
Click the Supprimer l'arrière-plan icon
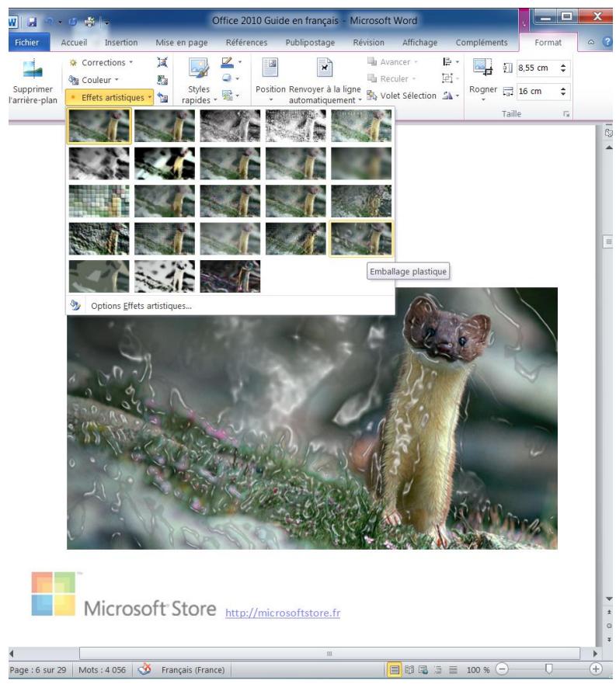click(33, 69)
